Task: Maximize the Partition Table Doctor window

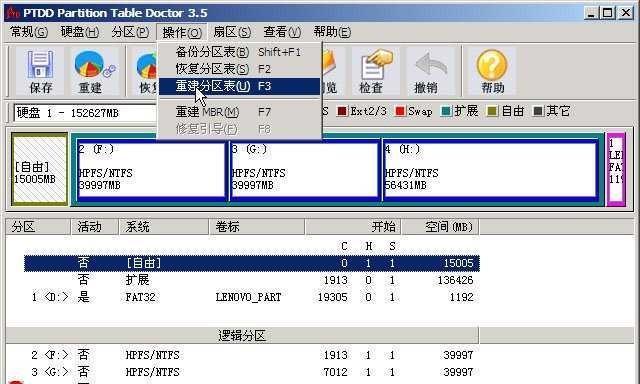Action: click(608, 13)
